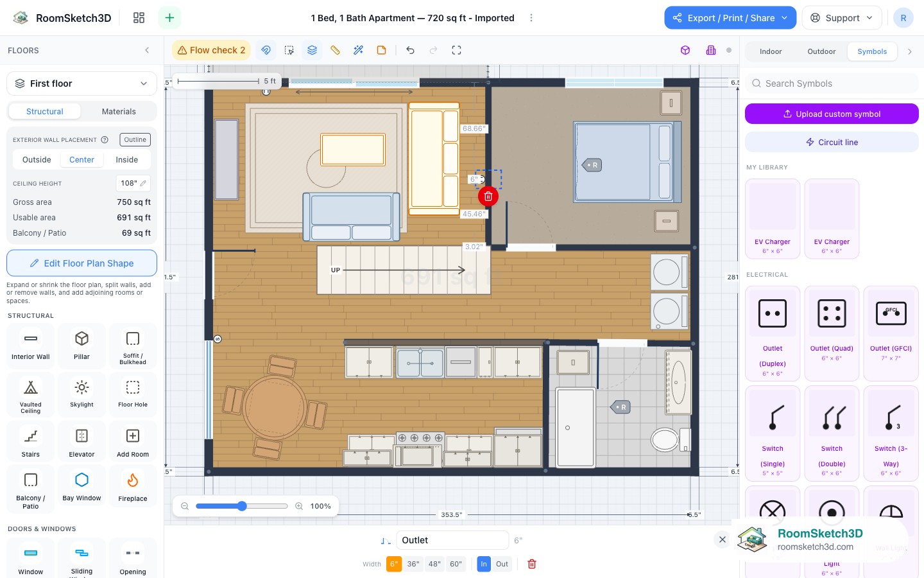The width and height of the screenshot is (924, 578).
Task: Open the Indoor tab
Action: (x=771, y=51)
